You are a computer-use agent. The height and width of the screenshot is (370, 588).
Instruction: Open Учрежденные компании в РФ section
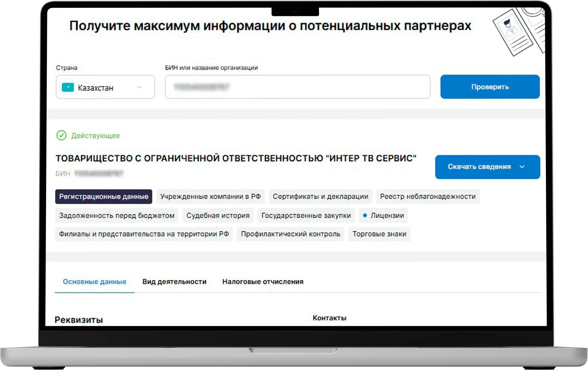[x=211, y=197]
